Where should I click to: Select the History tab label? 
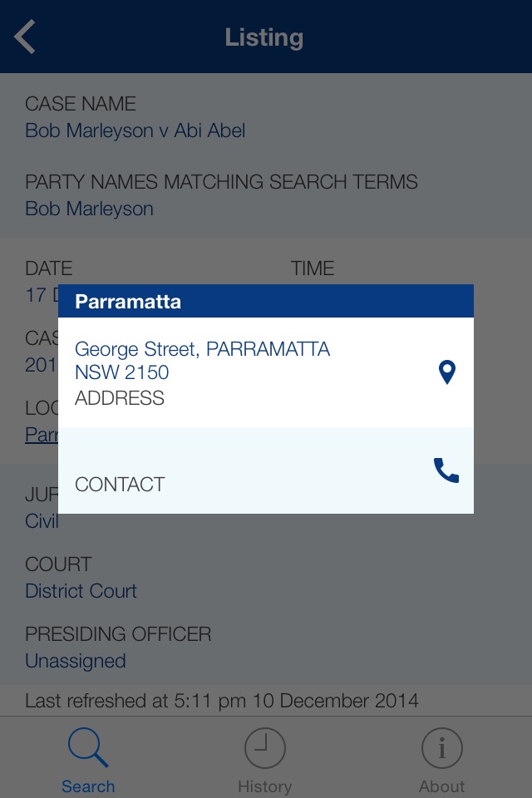click(x=264, y=786)
